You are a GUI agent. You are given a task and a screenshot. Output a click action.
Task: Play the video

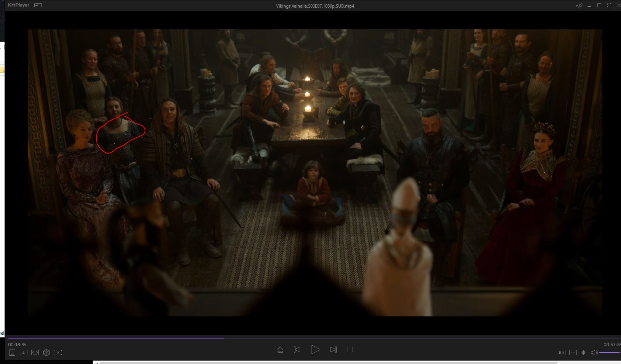point(315,350)
